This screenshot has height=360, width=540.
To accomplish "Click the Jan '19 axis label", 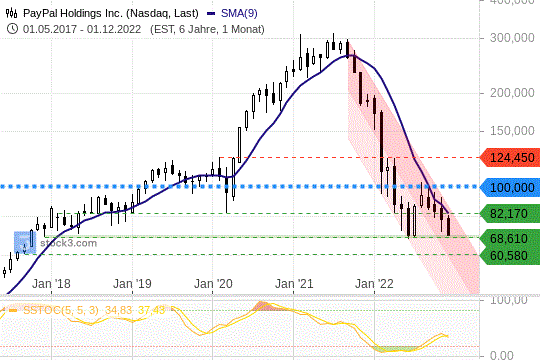I will tap(132, 284).
